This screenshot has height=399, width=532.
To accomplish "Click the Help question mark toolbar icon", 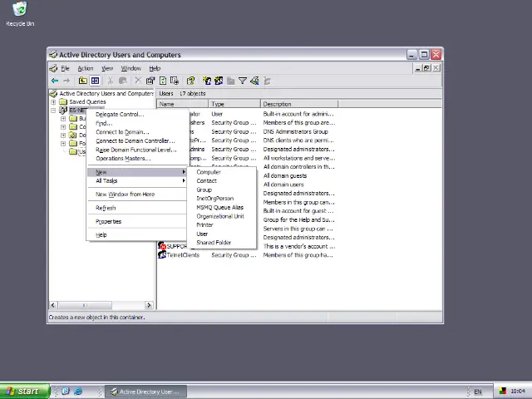I will [190, 81].
